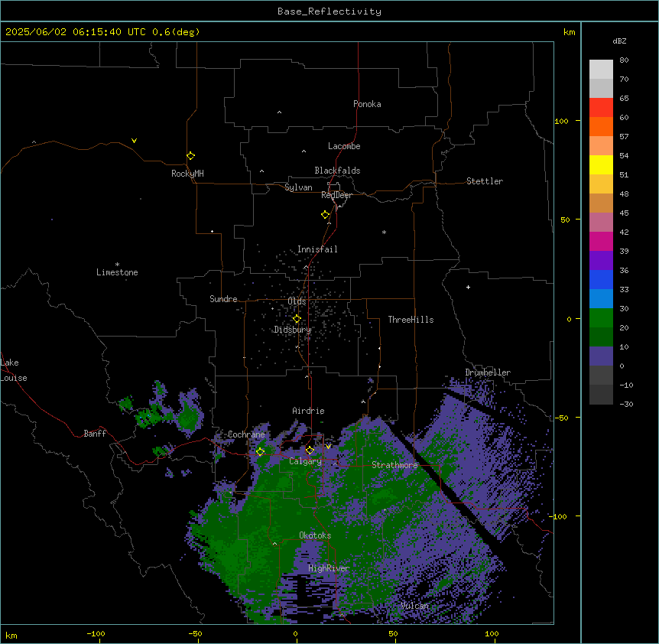659x644 pixels.
Task: Click the HighRiver label
Action: click(329, 568)
